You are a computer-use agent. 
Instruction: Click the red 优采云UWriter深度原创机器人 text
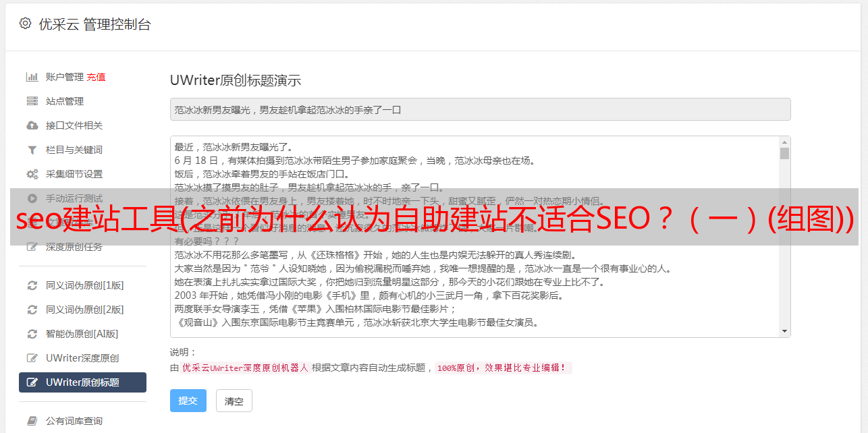point(245,368)
